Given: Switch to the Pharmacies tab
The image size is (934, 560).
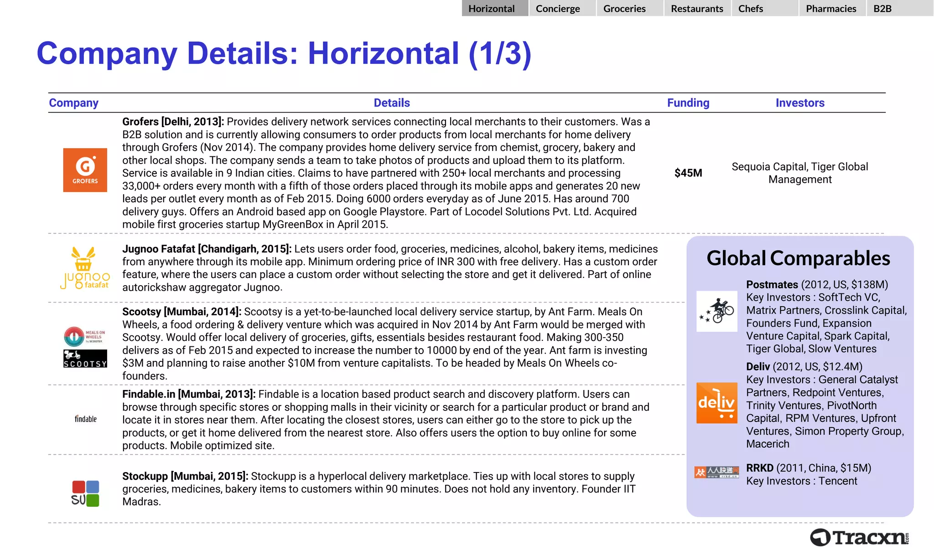Looking at the screenshot, I should pos(831,8).
